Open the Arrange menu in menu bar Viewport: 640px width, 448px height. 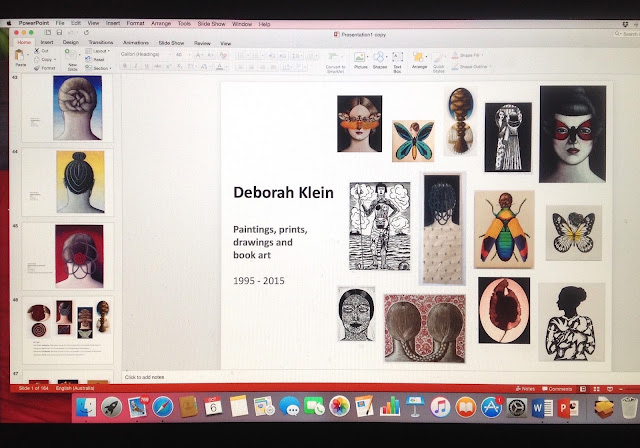point(161,23)
